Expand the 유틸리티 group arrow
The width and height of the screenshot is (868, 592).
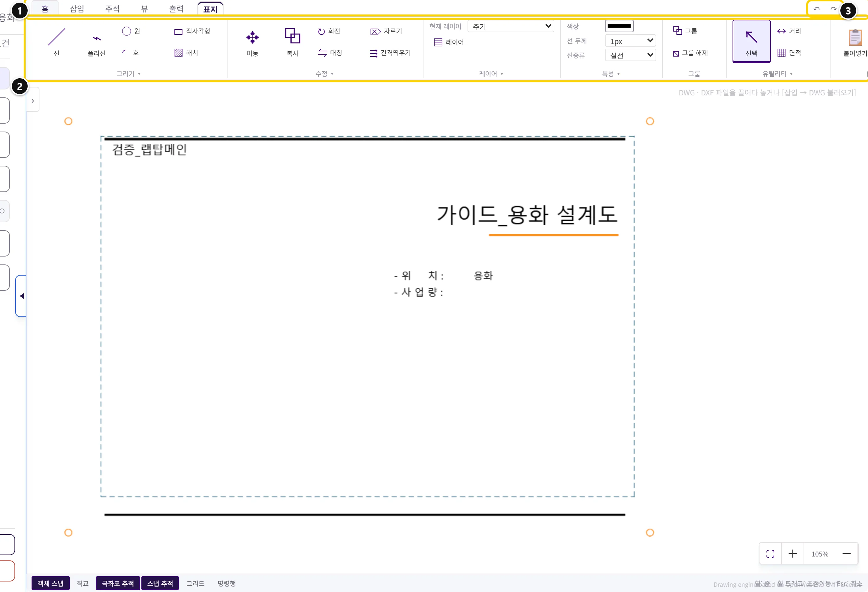pos(791,74)
